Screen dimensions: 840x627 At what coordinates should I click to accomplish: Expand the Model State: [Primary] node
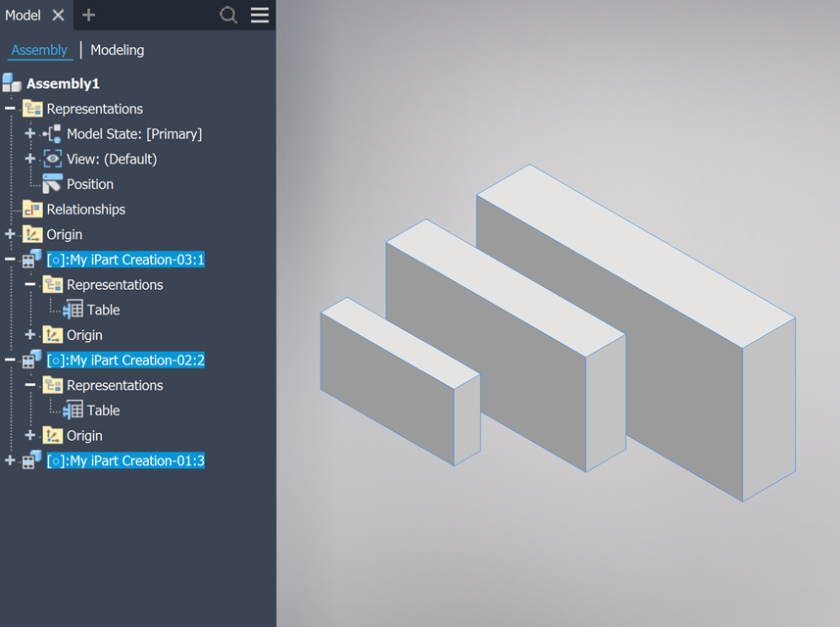pos(30,134)
